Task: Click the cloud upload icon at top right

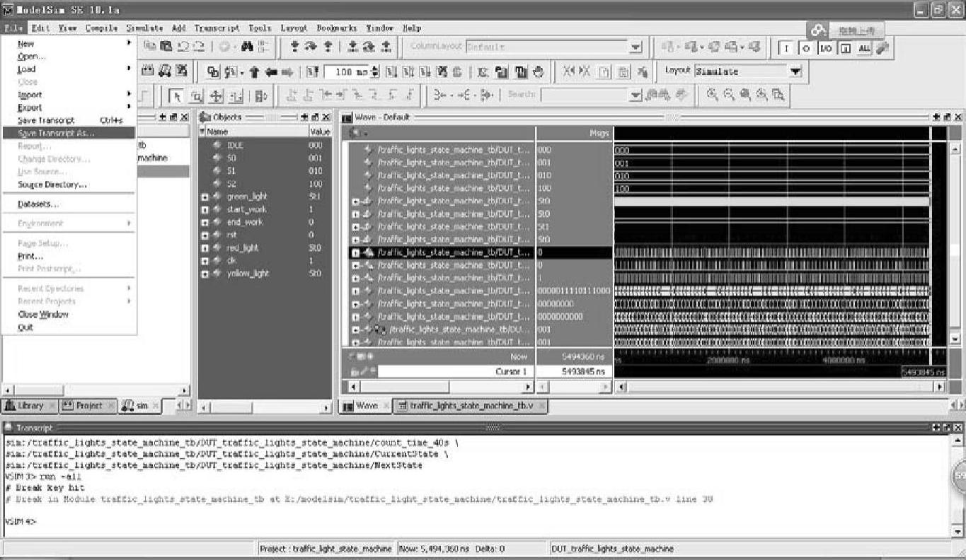Action: tap(819, 30)
